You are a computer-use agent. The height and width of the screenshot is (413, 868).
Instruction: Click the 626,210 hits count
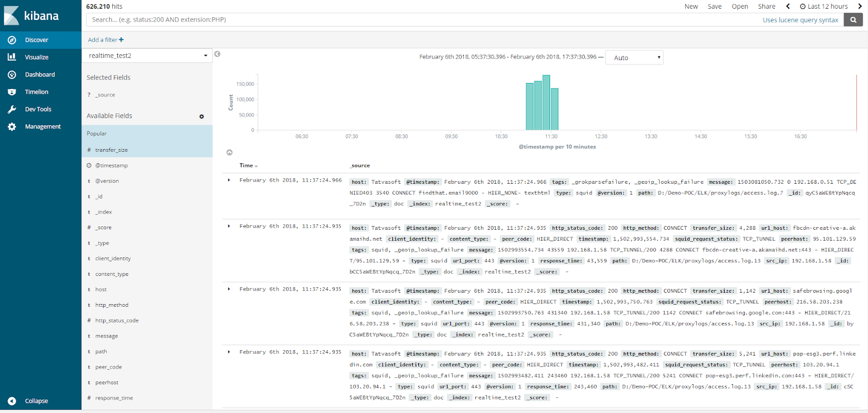(104, 7)
